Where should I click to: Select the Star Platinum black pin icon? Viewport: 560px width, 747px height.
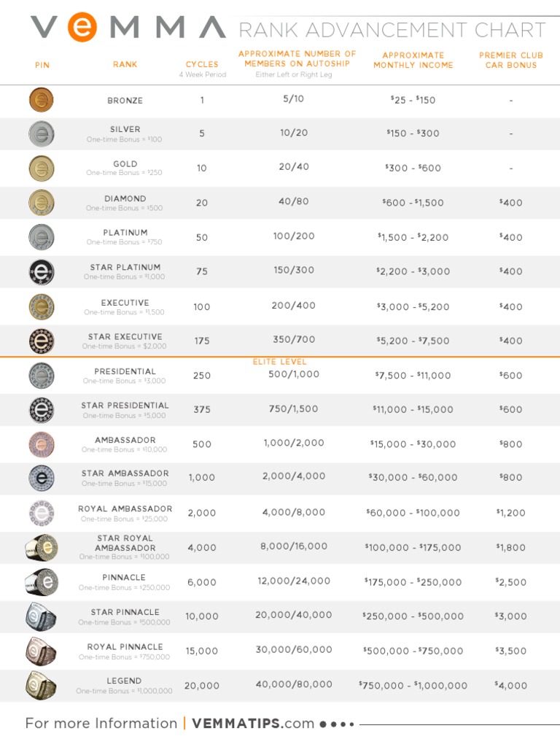42,272
